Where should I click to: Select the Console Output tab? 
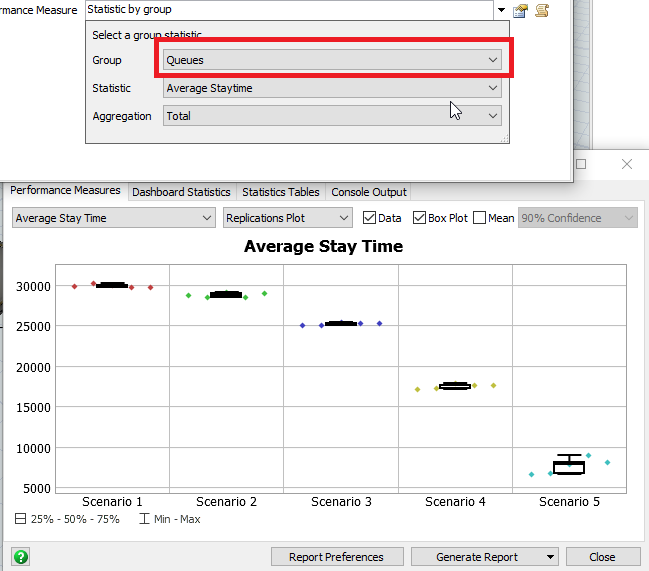(369, 192)
